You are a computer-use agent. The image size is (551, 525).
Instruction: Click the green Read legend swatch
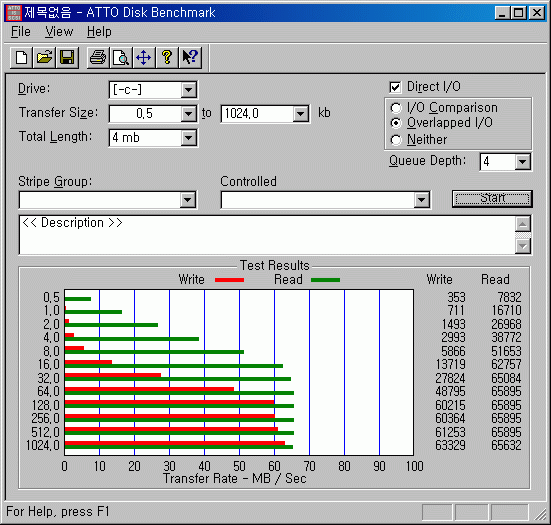coord(325,280)
